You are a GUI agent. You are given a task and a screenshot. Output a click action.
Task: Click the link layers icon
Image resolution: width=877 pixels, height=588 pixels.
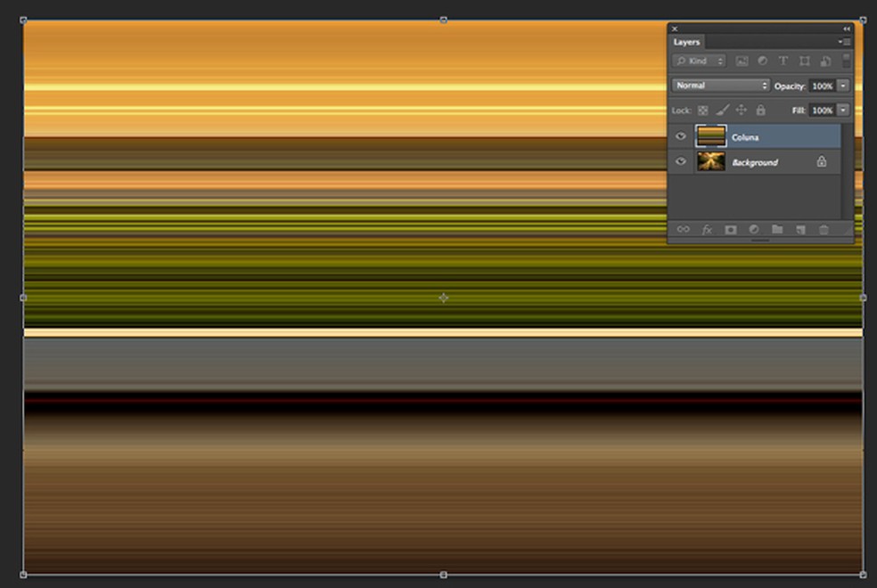pos(684,230)
